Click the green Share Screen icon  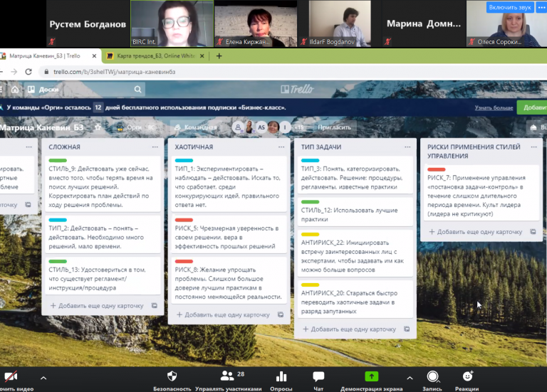coord(371,376)
